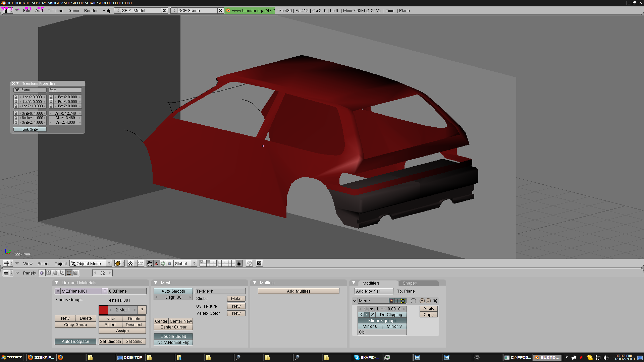The image size is (644, 362).
Task: Select the rotate manipulator ring icon
Action: (163, 263)
